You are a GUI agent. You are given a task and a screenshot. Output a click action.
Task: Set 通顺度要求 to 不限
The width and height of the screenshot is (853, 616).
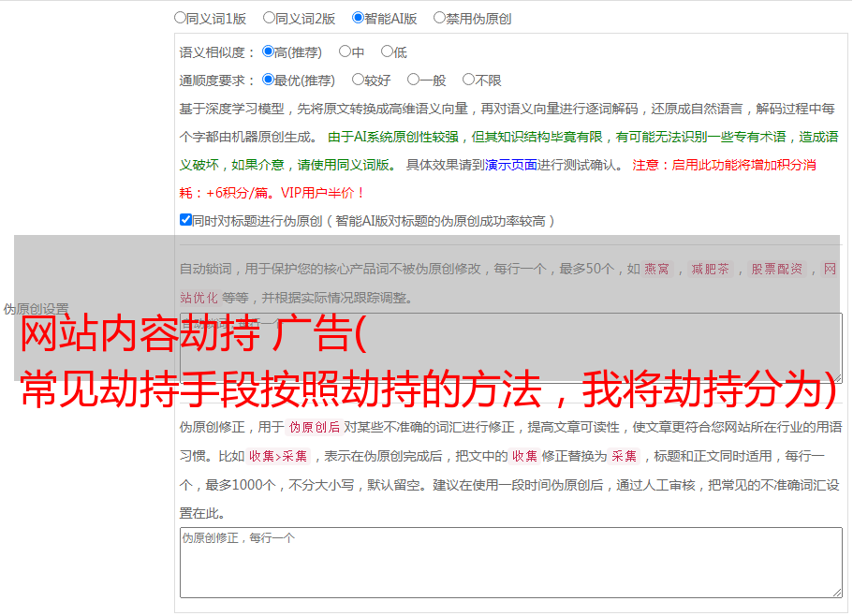(468, 80)
